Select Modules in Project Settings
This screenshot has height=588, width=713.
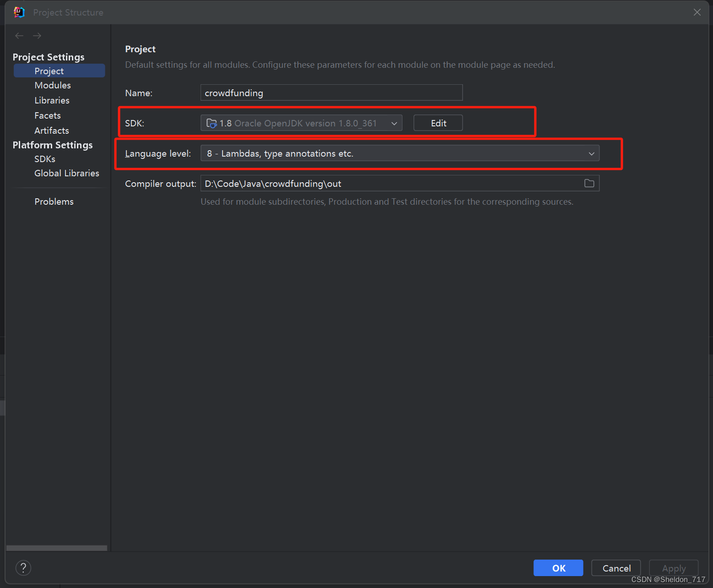point(52,85)
